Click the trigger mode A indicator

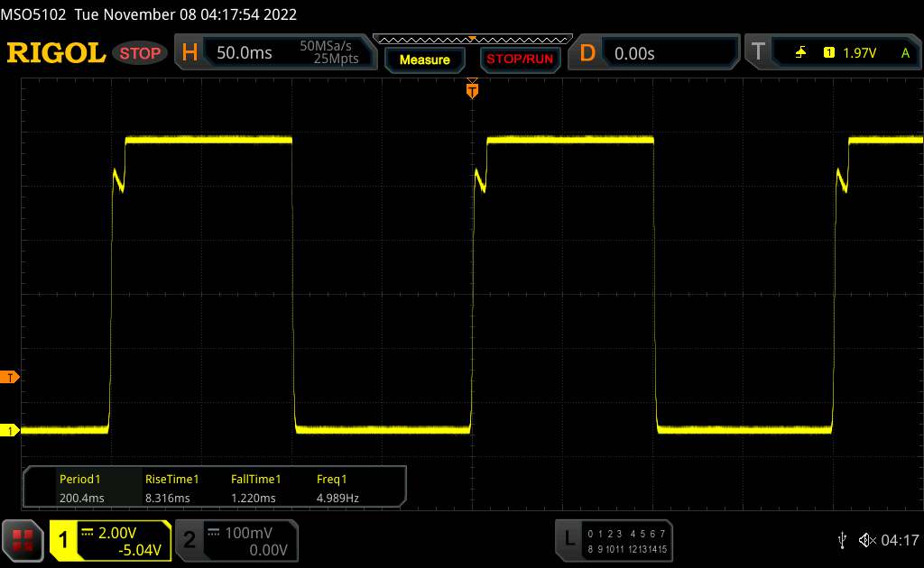(x=905, y=53)
